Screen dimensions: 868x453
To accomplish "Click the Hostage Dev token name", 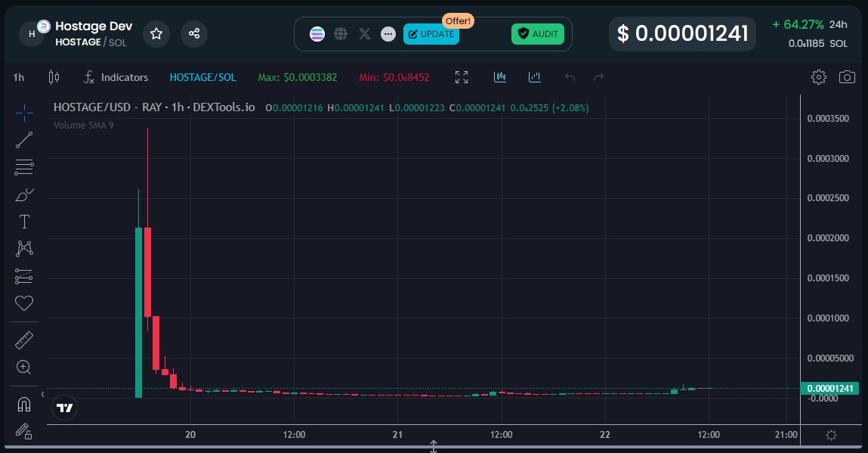I will click(94, 26).
